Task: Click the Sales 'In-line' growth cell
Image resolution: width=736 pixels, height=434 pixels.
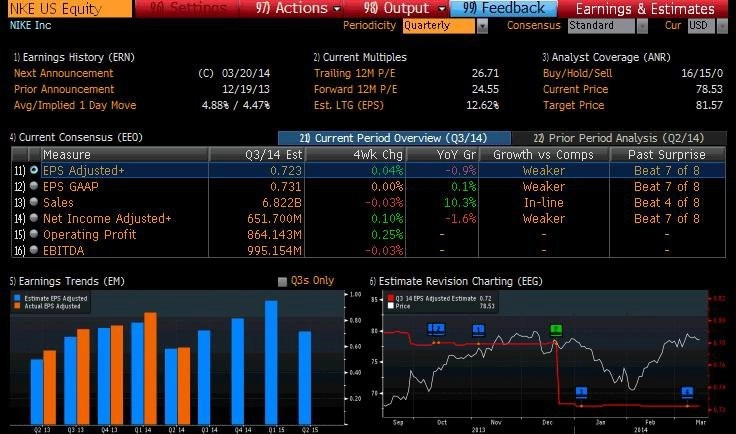Action: click(x=544, y=203)
